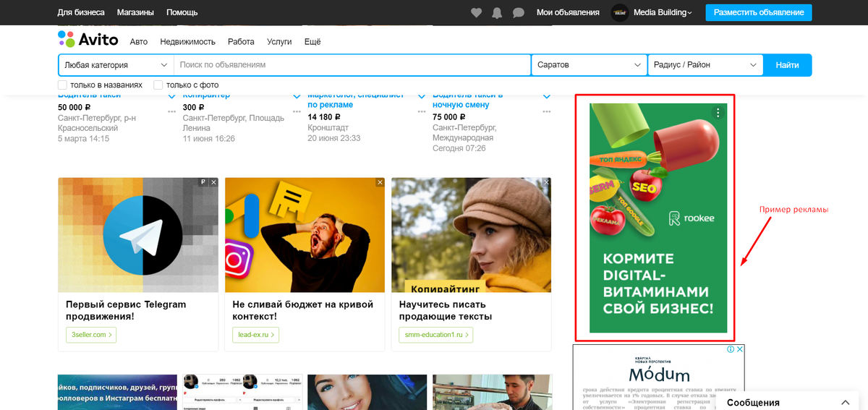Screen dimensions: 868x410
Task: Open the 'Любая категория' dropdown
Action: (116, 65)
